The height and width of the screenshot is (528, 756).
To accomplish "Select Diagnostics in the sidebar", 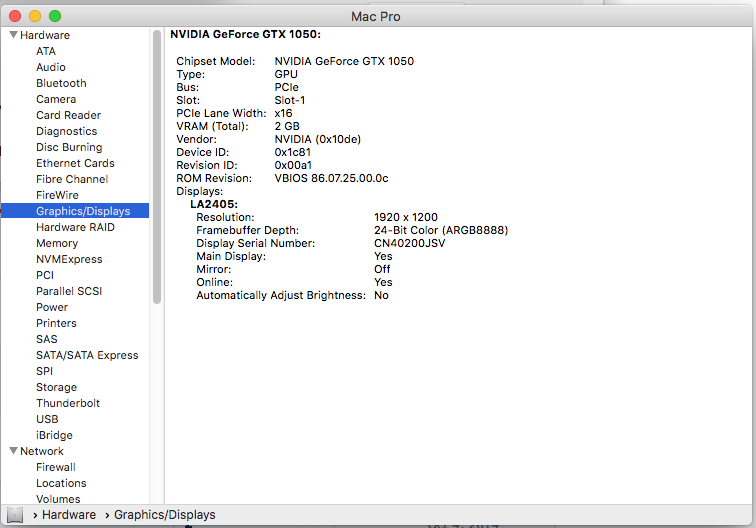I will point(67,131).
